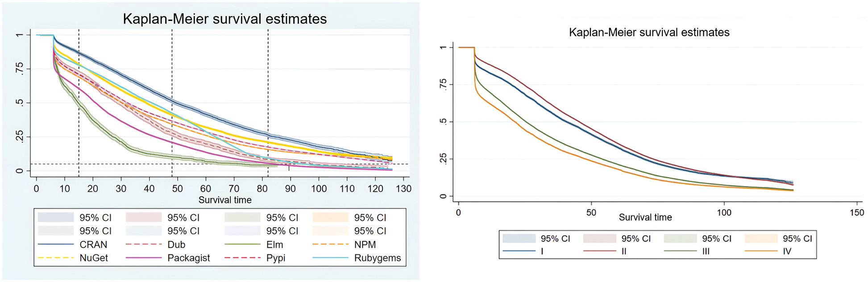Click the blue line sample for group I

[x=519, y=251]
